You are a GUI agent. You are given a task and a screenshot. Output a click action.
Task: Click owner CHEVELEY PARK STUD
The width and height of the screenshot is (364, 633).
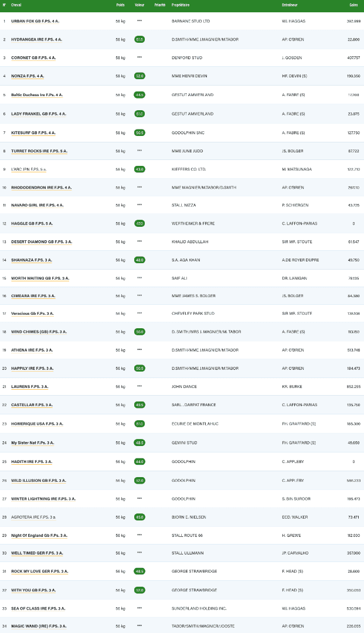pos(193,313)
